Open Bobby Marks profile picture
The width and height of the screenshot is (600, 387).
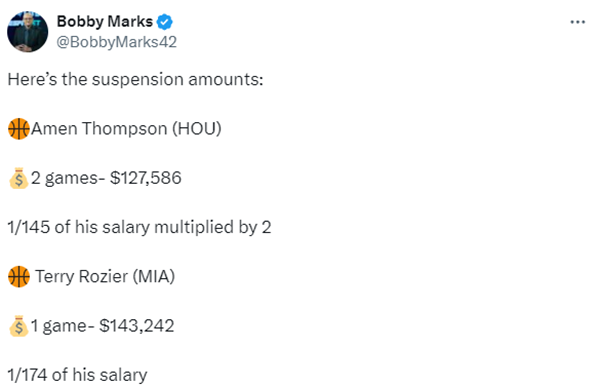click(x=28, y=32)
